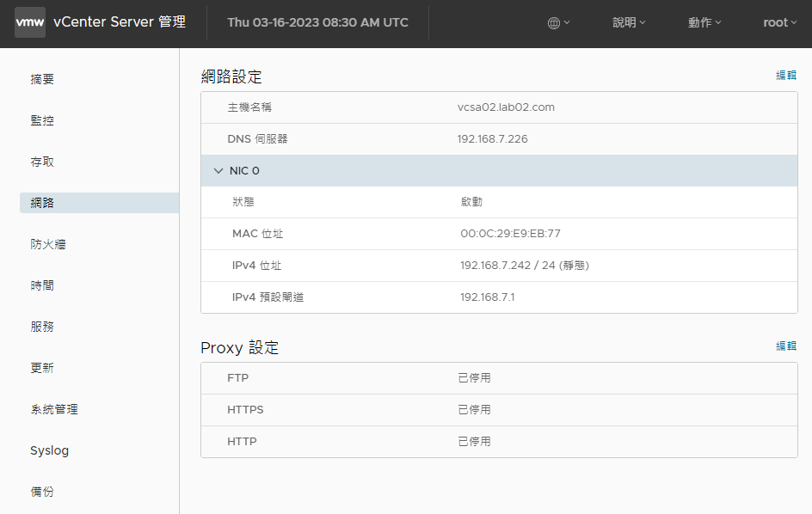Viewport: 812px width, 514px height.
Task: Click 編輯 link for 網路設定
Action: (x=786, y=75)
